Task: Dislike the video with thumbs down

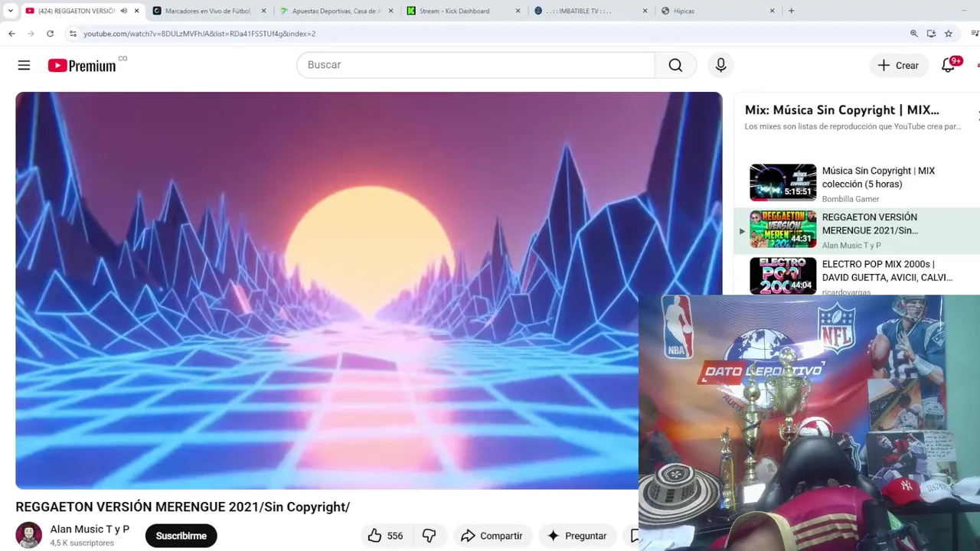Action: point(430,536)
